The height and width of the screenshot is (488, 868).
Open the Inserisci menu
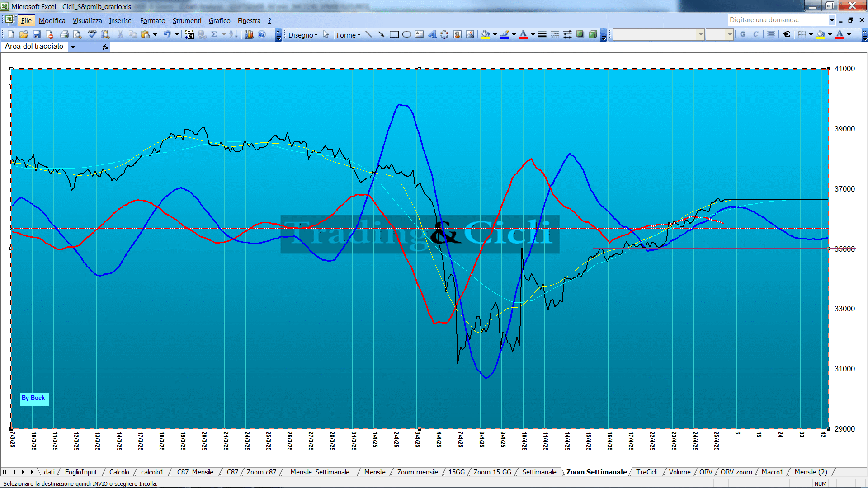[x=121, y=20]
